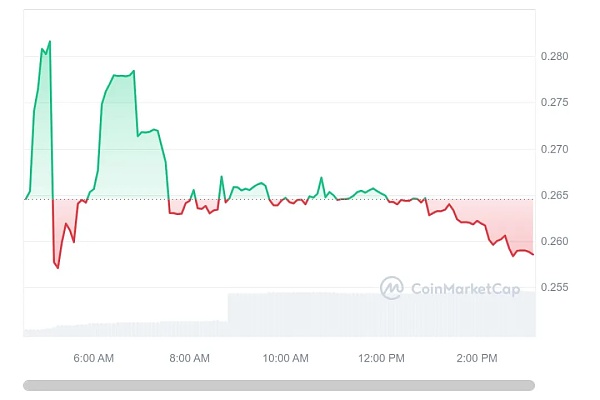Screen dimensions: 600x400
Task: Click the lowest red dip near 0.257
Action: [x=58, y=268]
